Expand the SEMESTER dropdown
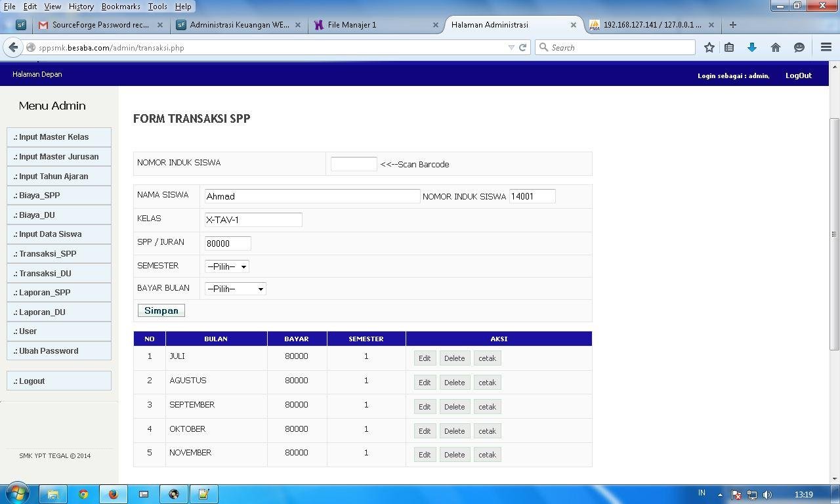This screenshot has width=840, height=504. 226,266
